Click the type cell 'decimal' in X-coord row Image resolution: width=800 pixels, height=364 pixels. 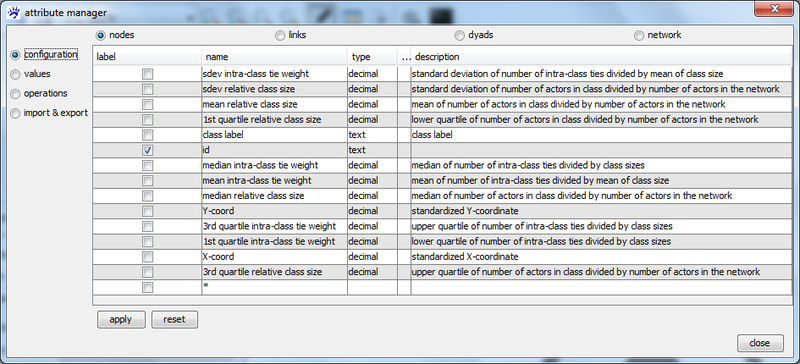[x=372, y=256]
